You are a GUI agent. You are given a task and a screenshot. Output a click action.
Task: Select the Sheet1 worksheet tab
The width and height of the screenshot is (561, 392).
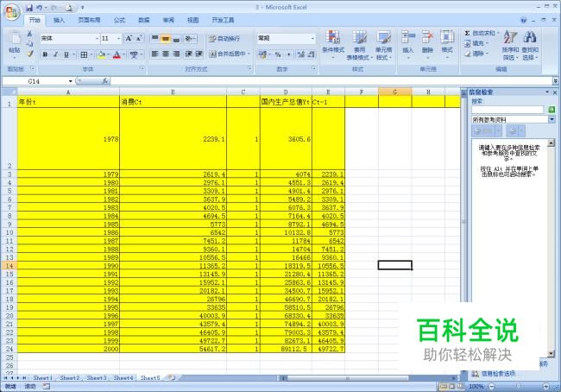tap(42, 377)
